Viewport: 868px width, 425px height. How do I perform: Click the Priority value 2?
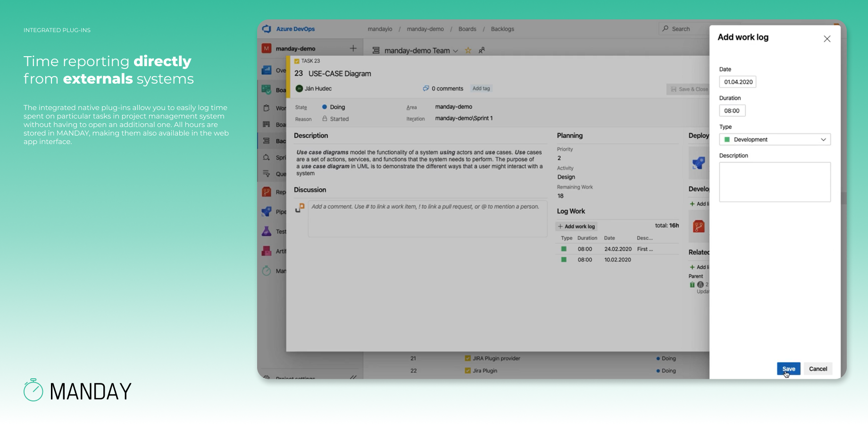[x=559, y=158]
